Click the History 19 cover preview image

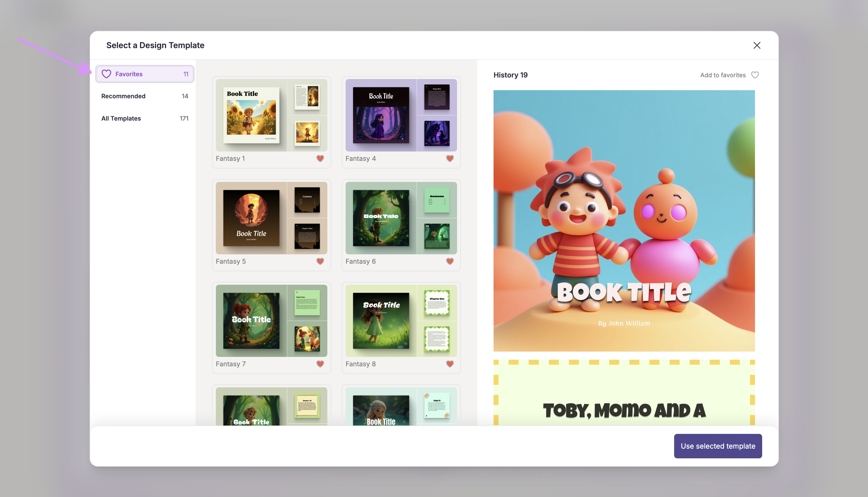[x=624, y=221]
